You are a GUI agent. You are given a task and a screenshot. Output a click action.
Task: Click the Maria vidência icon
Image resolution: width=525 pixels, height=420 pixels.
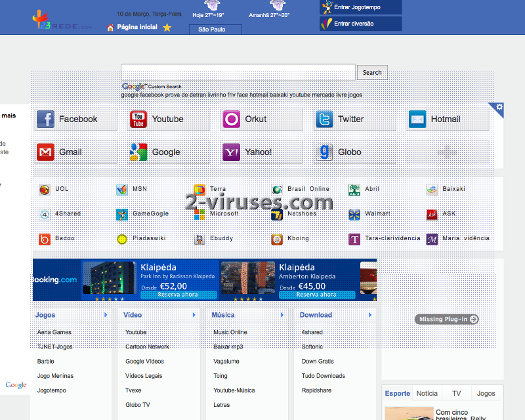click(x=432, y=239)
